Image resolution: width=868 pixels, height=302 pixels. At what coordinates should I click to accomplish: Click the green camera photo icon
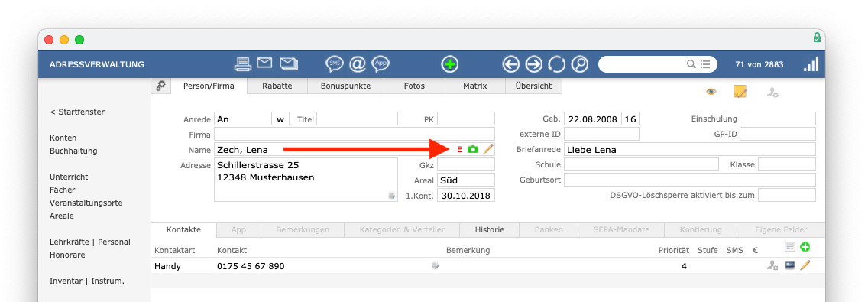pos(473,149)
